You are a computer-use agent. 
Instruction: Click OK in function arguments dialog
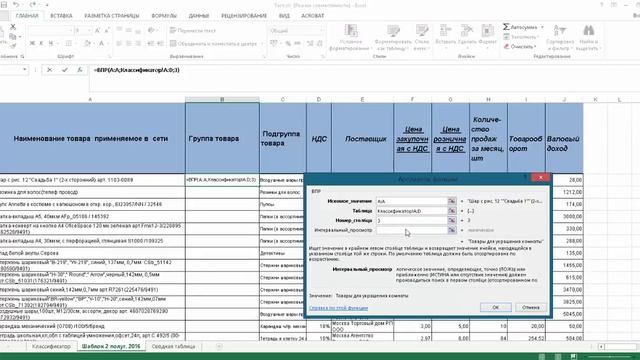point(496,307)
